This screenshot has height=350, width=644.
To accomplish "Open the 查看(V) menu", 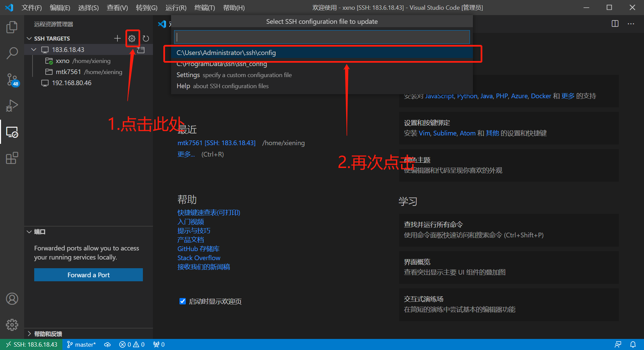I will (x=117, y=7).
